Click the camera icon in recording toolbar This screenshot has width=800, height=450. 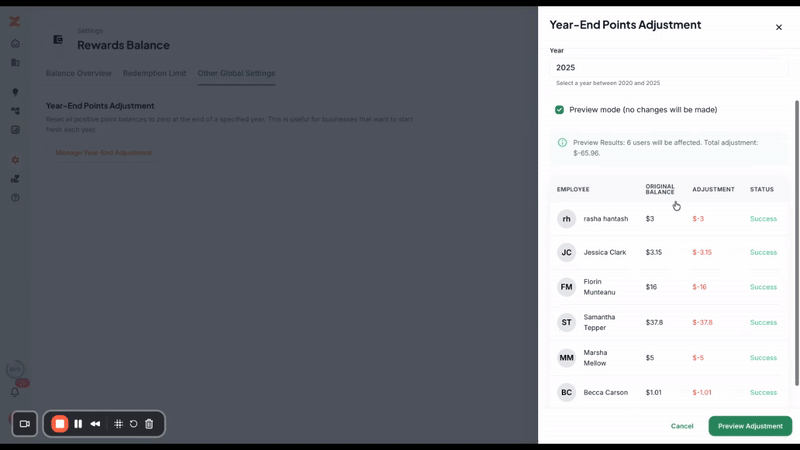click(24, 423)
